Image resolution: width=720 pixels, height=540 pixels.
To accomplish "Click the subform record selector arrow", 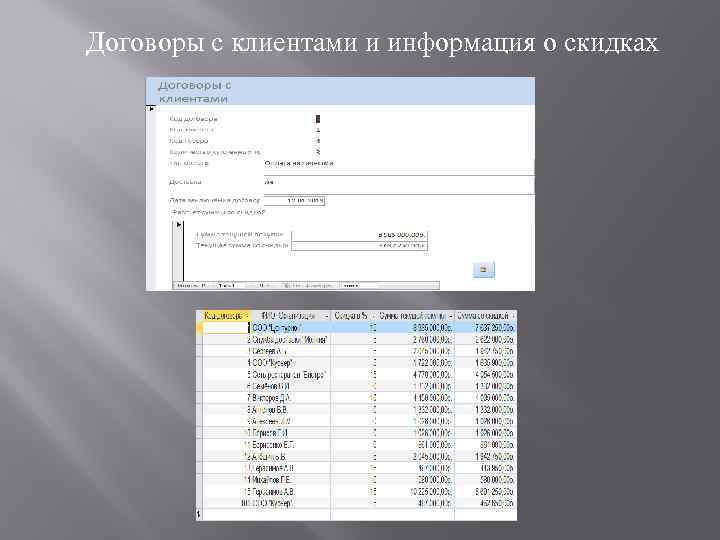I will [179, 225].
